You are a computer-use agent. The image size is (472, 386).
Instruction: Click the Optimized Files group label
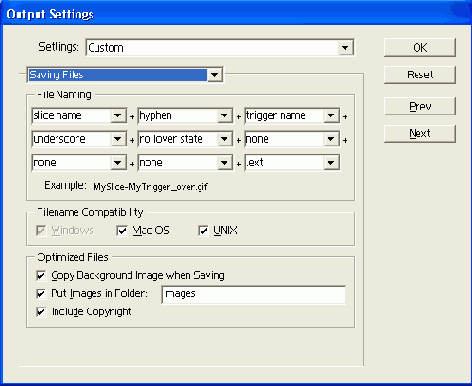pyautogui.click(x=73, y=257)
